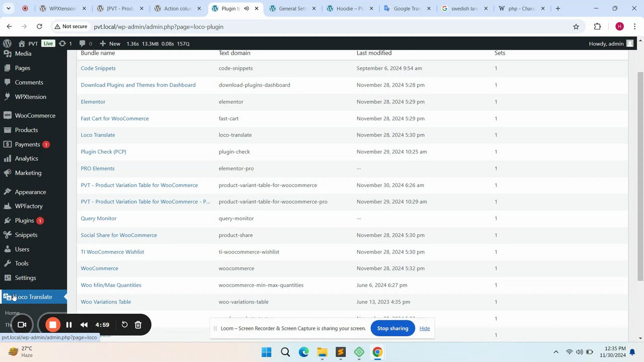Go back with the browser back arrow
The height and width of the screenshot is (362, 644).
(x=9, y=27)
